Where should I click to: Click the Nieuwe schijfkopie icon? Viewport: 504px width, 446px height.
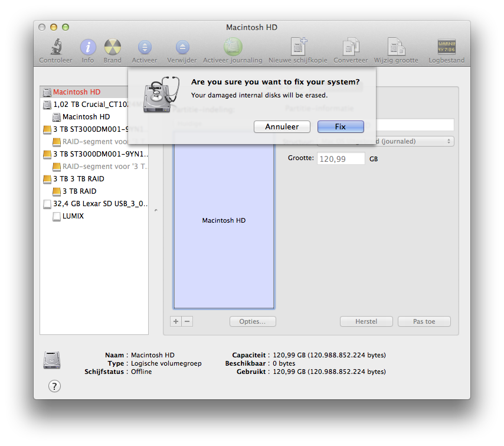click(x=299, y=47)
